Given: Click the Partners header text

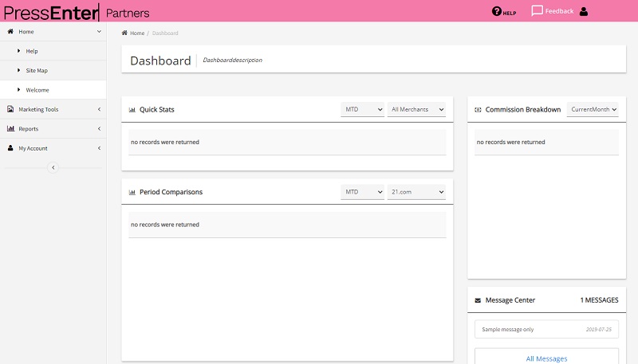Looking at the screenshot, I should 128,13.
